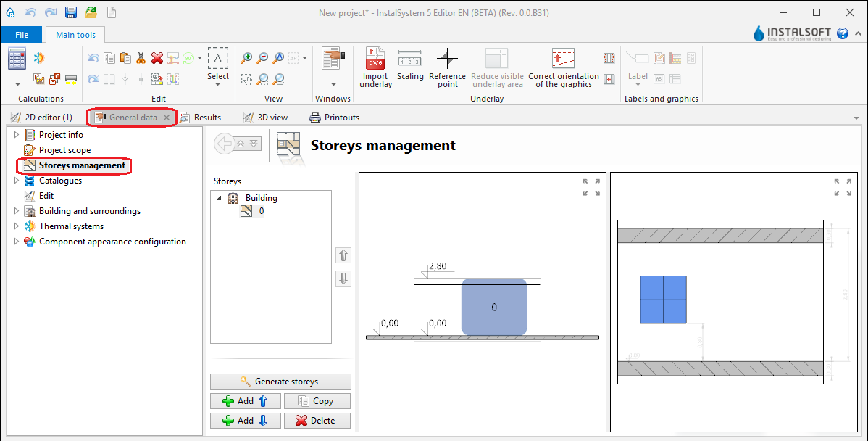Open the help question mark icon
The width and height of the screenshot is (868, 441).
843,33
